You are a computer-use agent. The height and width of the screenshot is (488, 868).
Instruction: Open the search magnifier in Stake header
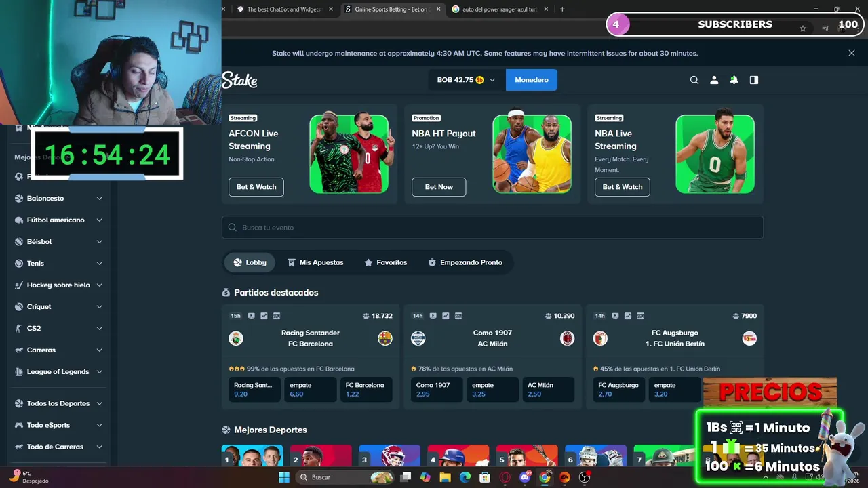point(694,80)
